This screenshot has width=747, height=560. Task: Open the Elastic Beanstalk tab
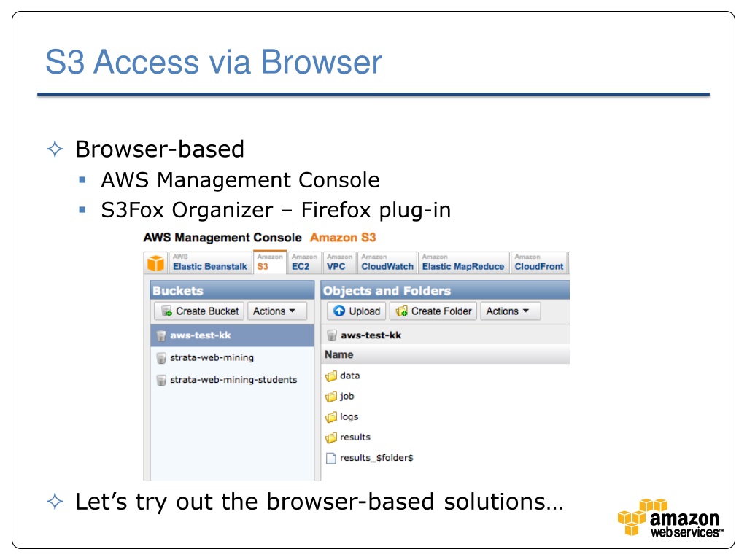click(210, 262)
